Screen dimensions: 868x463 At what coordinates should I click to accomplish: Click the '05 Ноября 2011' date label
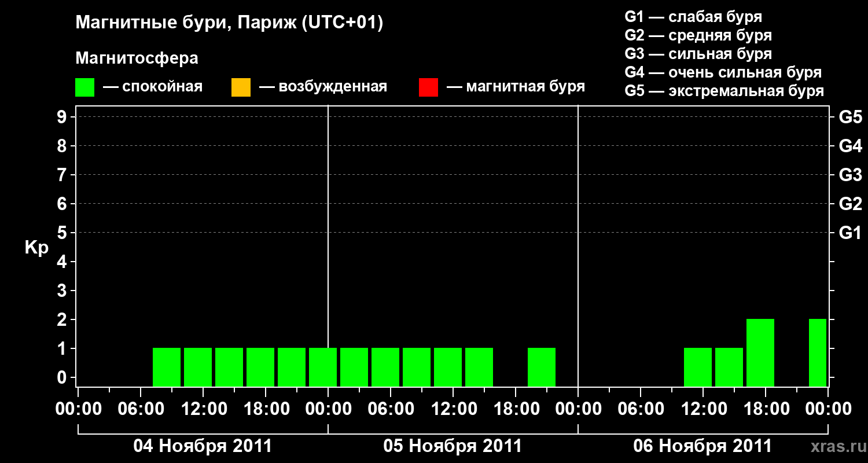pyautogui.click(x=453, y=446)
